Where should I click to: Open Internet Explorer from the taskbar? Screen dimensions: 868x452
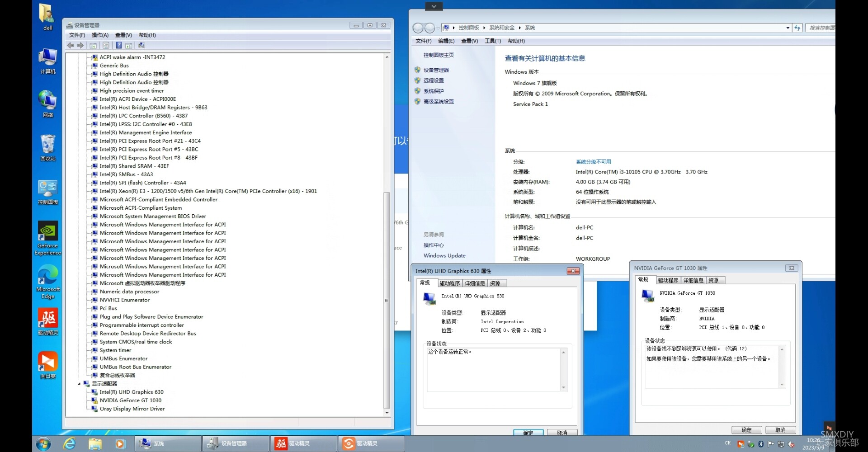click(70, 443)
